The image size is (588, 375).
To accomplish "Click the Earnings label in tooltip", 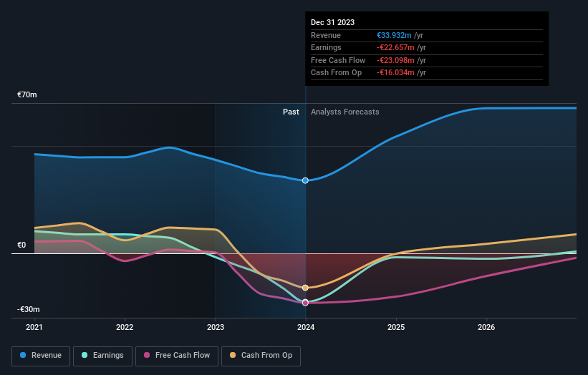I will [x=327, y=47].
